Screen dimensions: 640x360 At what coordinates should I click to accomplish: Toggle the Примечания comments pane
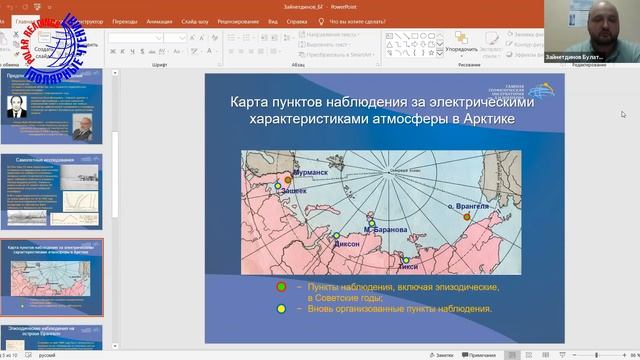(x=479, y=355)
